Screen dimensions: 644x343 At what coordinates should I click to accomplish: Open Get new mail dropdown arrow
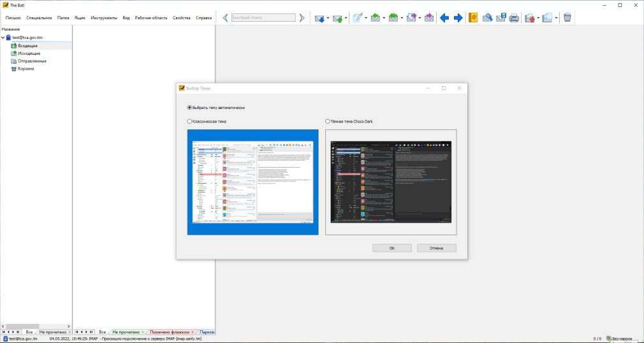coord(328,18)
